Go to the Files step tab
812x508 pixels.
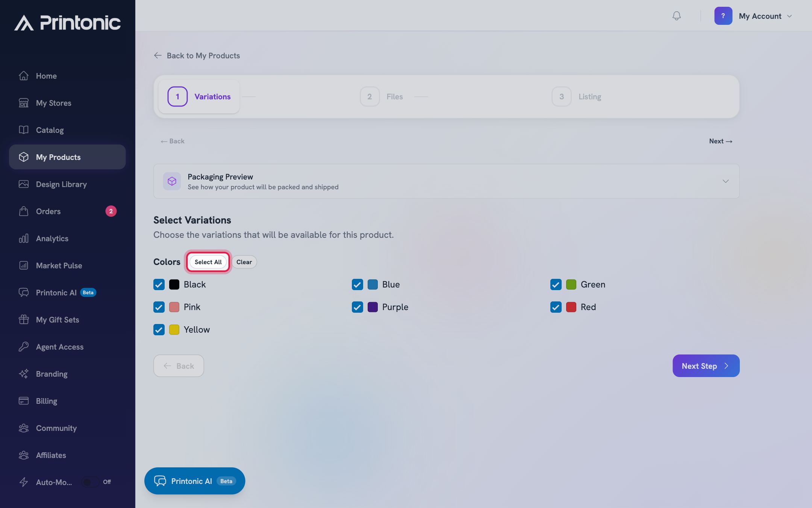382,97
